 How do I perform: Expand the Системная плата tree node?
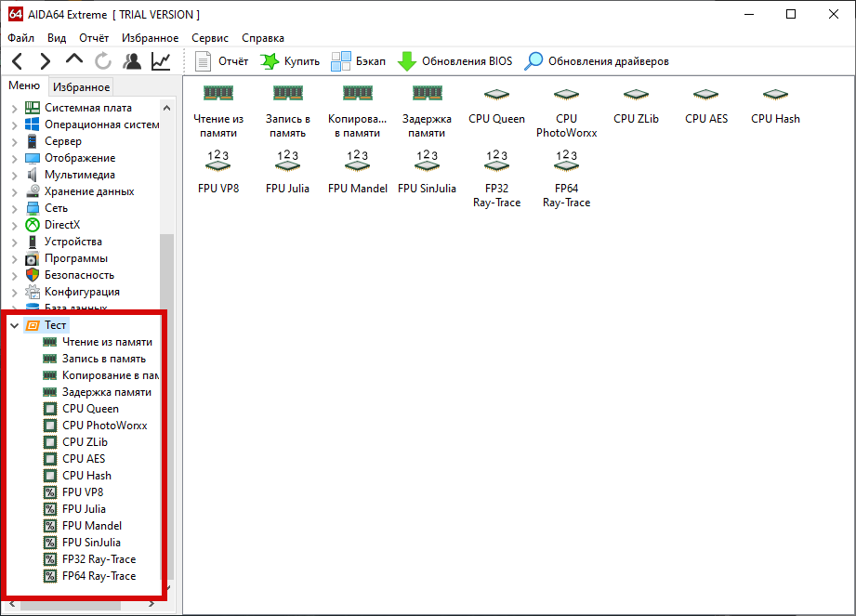(x=14, y=108)
